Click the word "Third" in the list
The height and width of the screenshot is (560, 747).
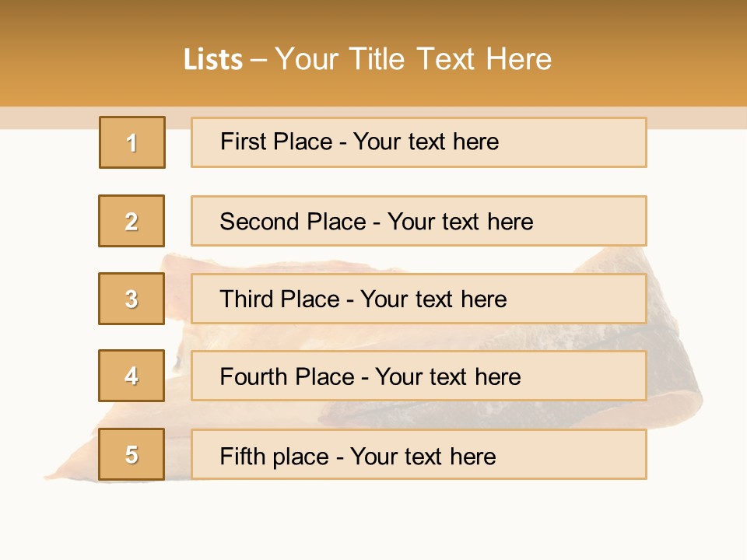(247, 299)
